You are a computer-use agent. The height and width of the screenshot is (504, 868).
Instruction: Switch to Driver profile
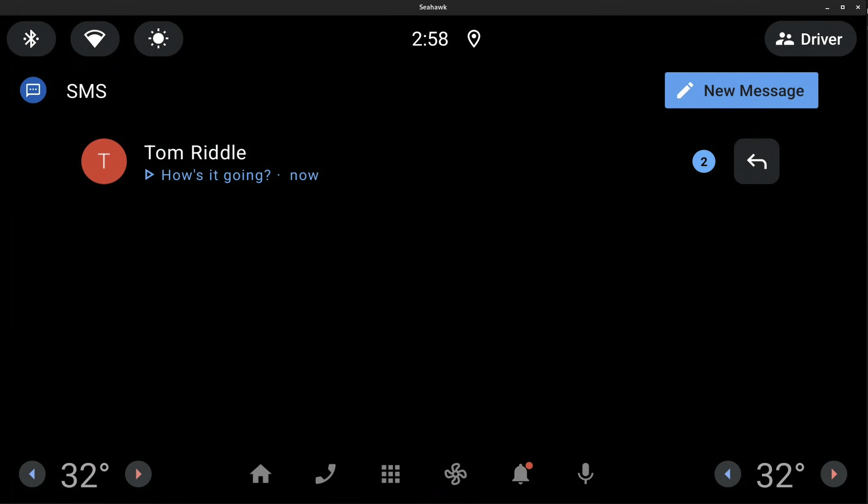pyautogui.click(x=810, y=38)
